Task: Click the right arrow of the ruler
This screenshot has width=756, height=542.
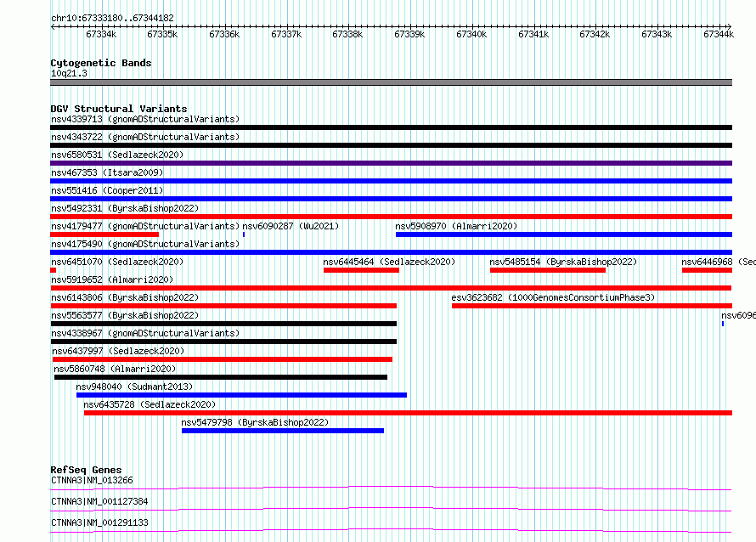Action: [730, 26]
